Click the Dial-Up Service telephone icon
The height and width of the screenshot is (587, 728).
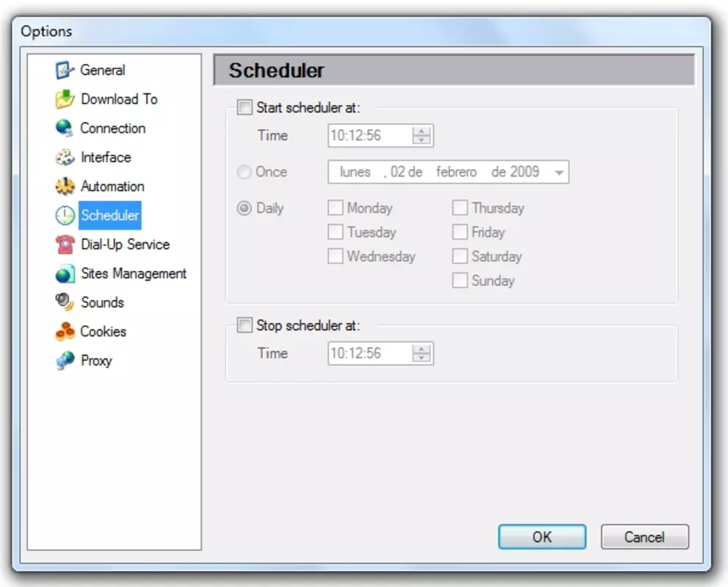(65, 244)
